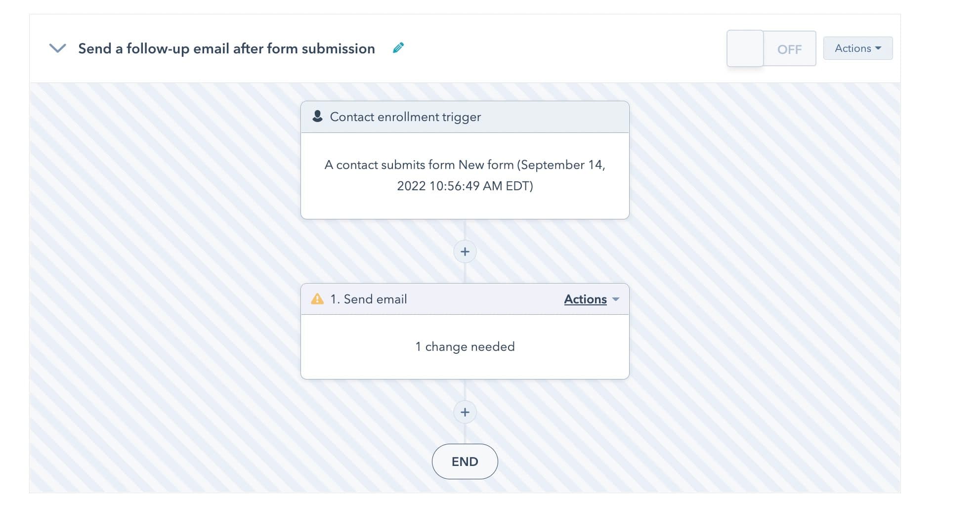Click the '1 change needed' message
The width and height of the screenshot is (980, 505).
(465, 346)
